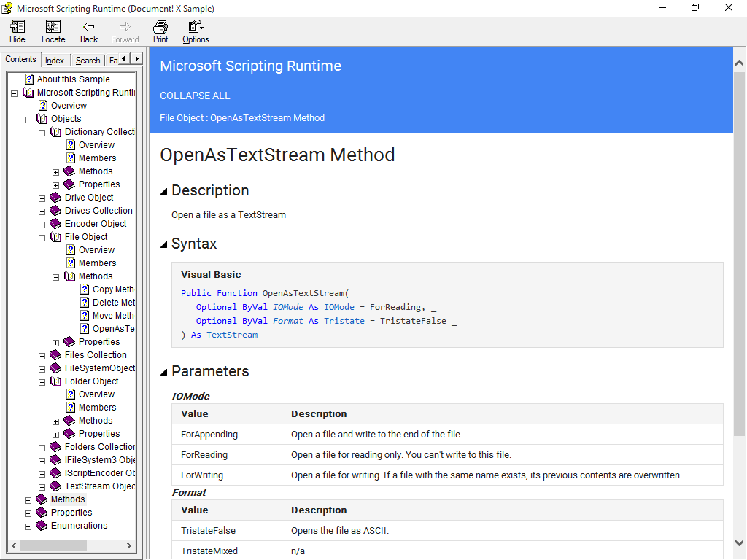Click the content pane scroll down arrow

pos(739,542)
